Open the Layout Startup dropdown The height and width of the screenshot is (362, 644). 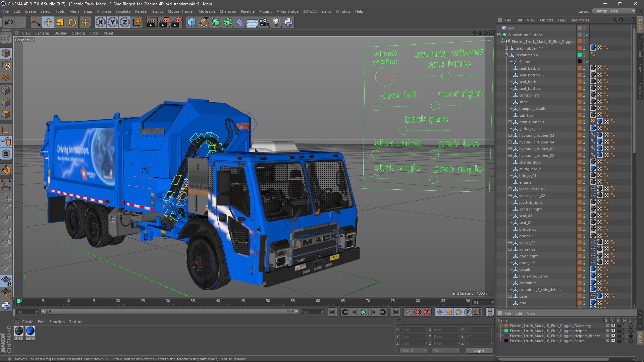click(x=614, y=11)
